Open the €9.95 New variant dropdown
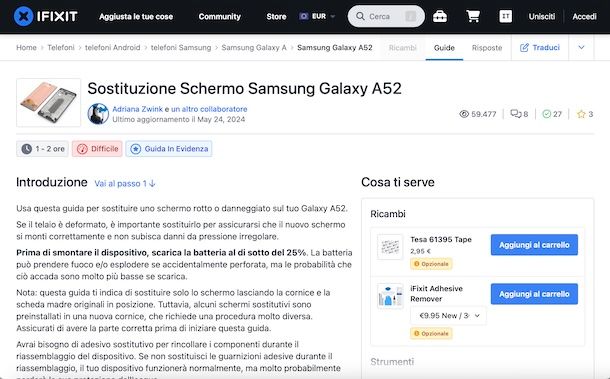 point(448,316)
